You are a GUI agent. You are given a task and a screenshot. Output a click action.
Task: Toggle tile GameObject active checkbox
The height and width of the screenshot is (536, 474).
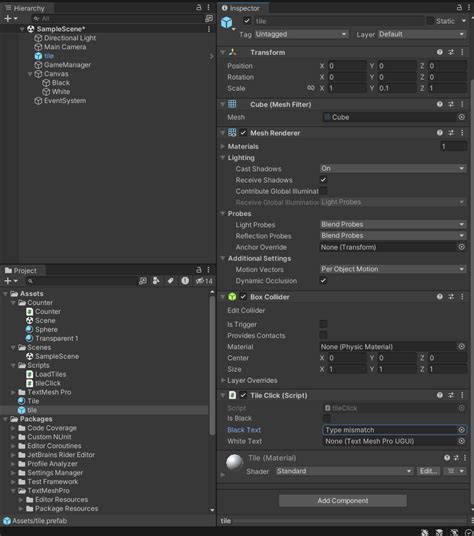247,21
